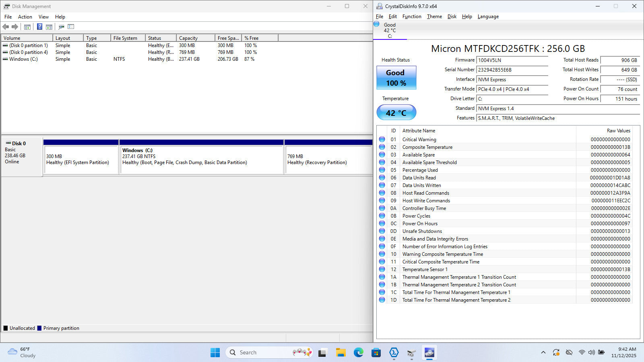Expand the Function menu in CrystalDiskInfo
644x362 pixels.
pos(412,16)
